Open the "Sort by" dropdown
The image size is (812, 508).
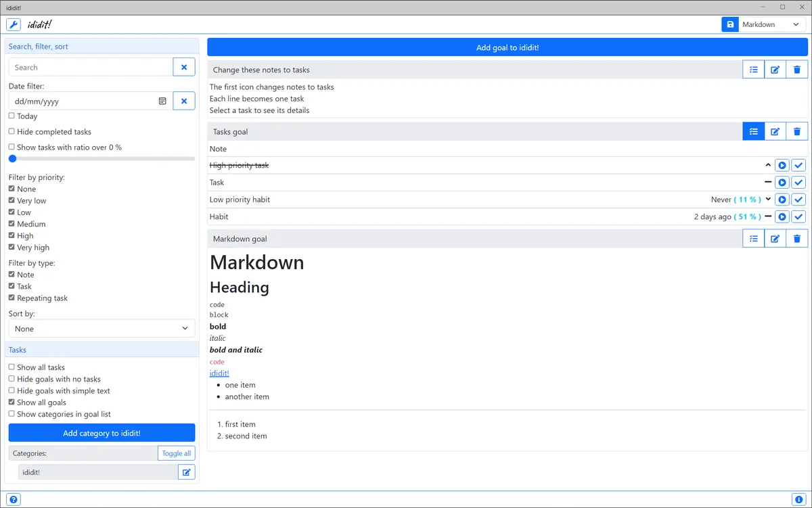[101, 329]
